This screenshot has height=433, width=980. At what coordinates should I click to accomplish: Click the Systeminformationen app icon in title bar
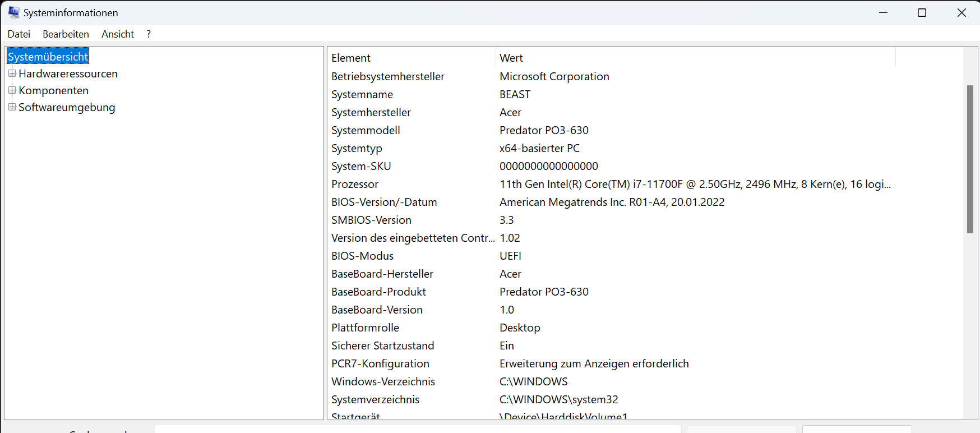pyautogui.click(x=13, y=12)
